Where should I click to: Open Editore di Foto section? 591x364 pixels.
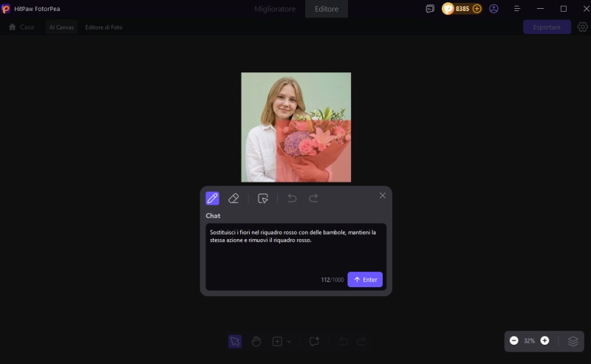pyautogui.click(x=103, y=27)
